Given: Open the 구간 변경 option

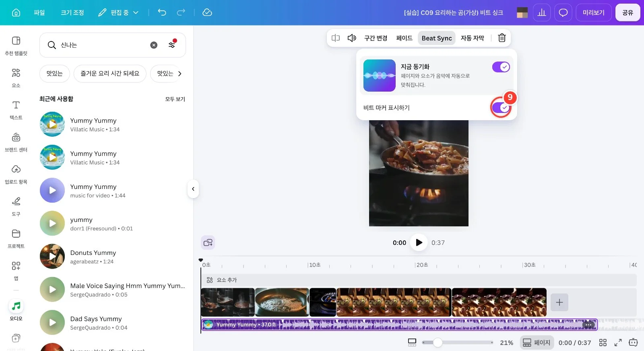Looking at the screenshot, I should (x=376, y=38).
